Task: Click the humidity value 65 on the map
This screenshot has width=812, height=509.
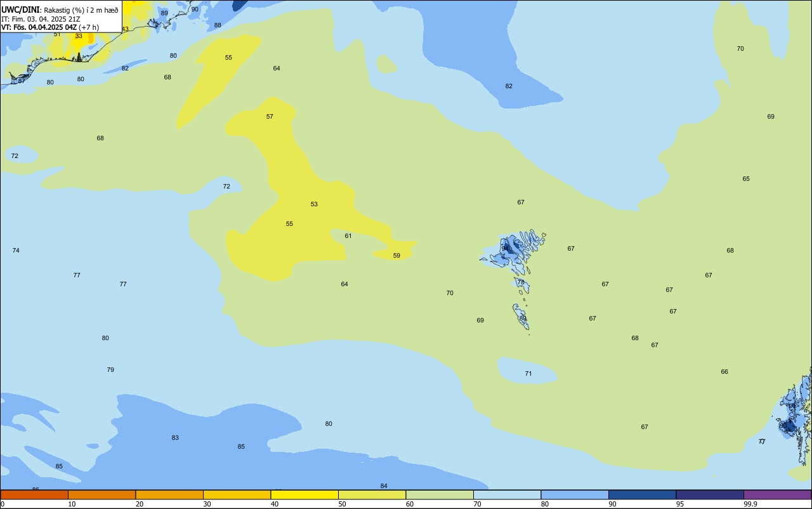Action: [x=746, y=179]
